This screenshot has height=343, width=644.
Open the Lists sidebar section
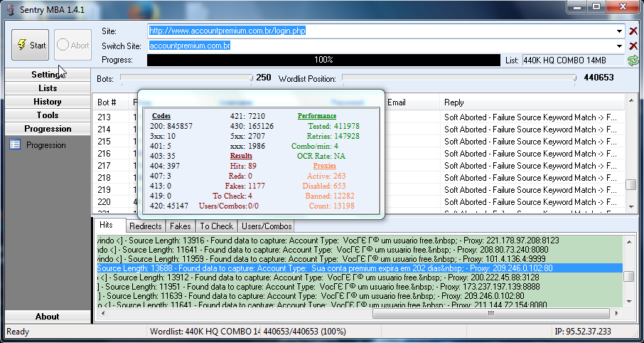coord(48,88)
